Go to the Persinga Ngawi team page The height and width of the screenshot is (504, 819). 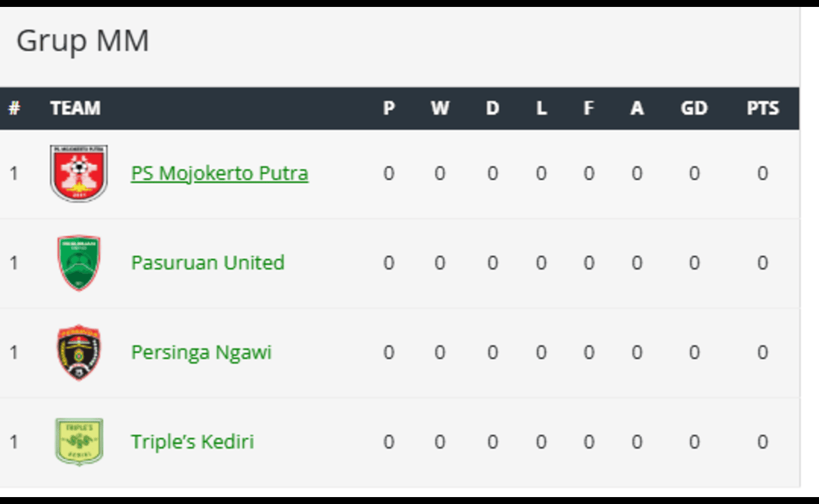(x=201, y=352)
